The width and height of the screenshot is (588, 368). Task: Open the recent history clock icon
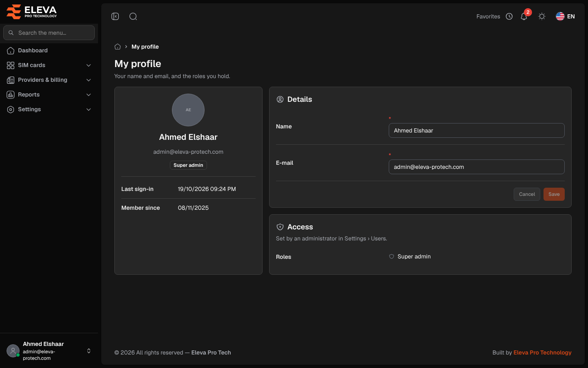click(509, 16)
